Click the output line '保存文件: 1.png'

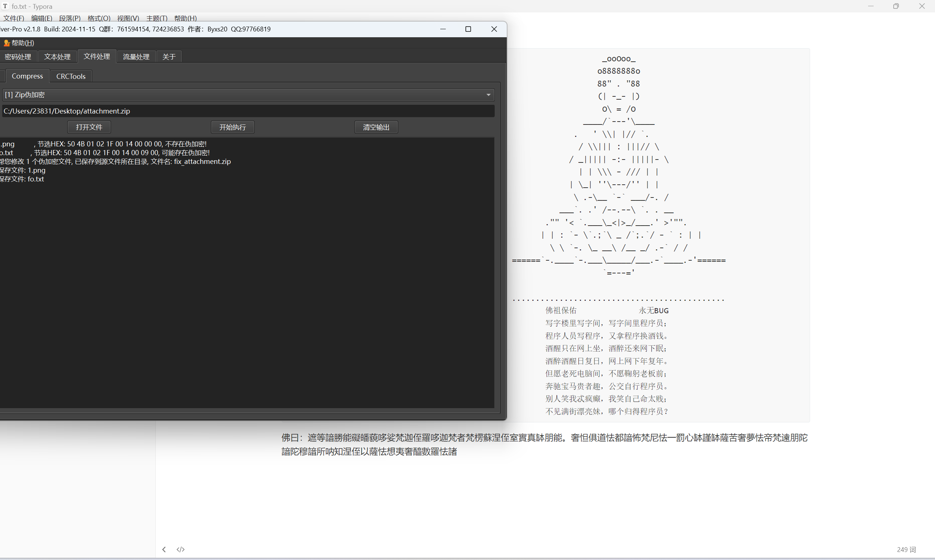(23, 170)
